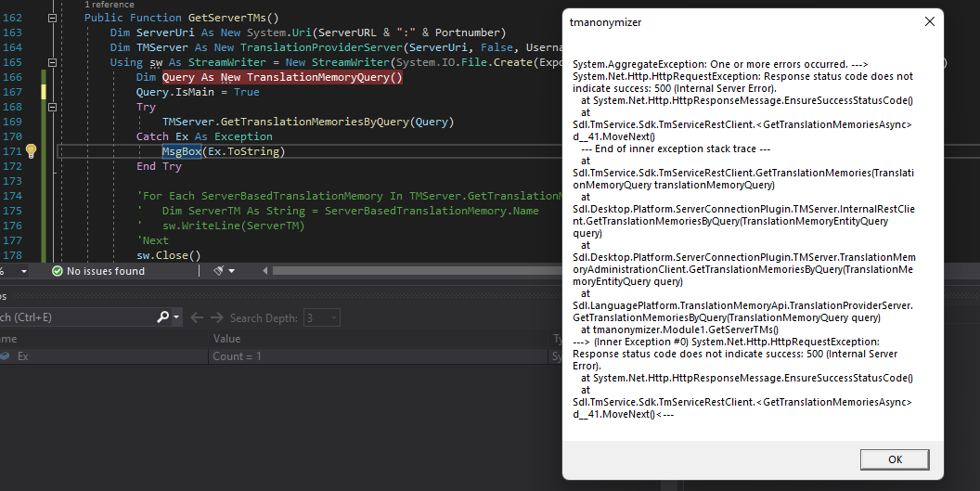
Task: Click 'TMServer.GetTranslationMemoriesByQuery(Query)' on line 169
Action: click(x=308, y=122)
